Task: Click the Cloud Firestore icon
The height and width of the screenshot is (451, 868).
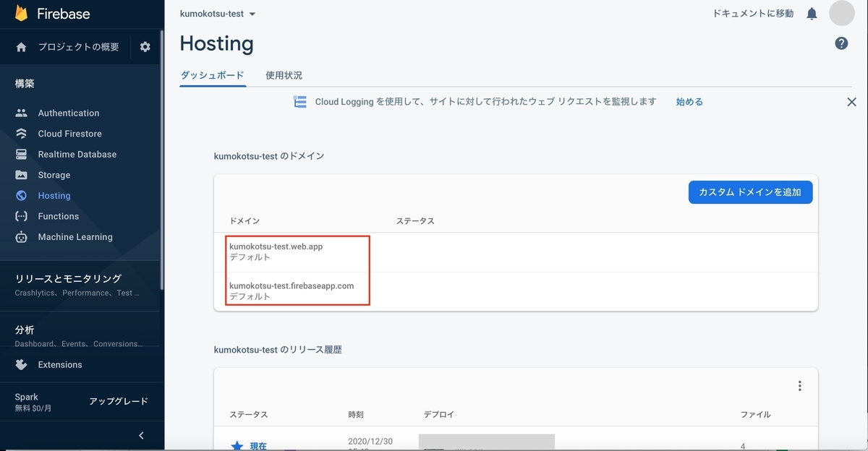Action: coord(21,134)
